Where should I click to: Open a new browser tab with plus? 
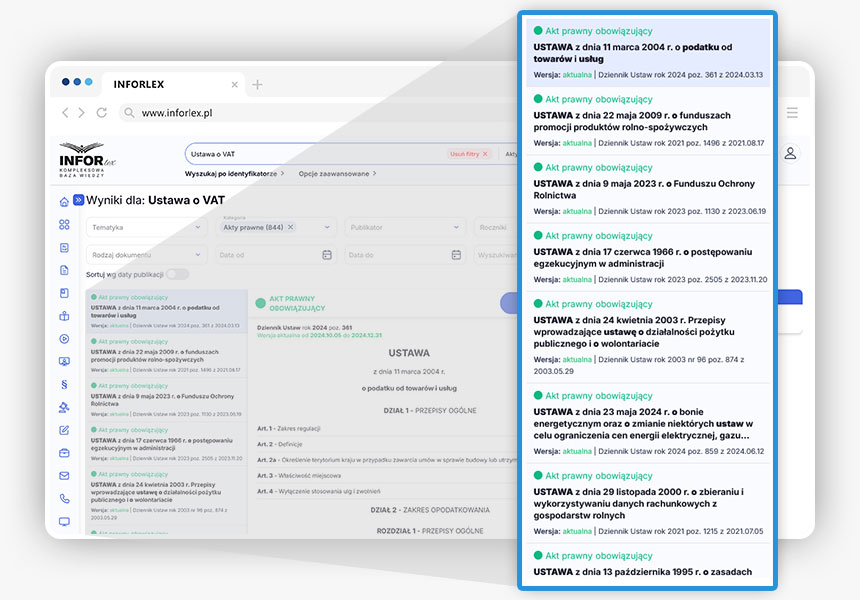click(257, 85)
